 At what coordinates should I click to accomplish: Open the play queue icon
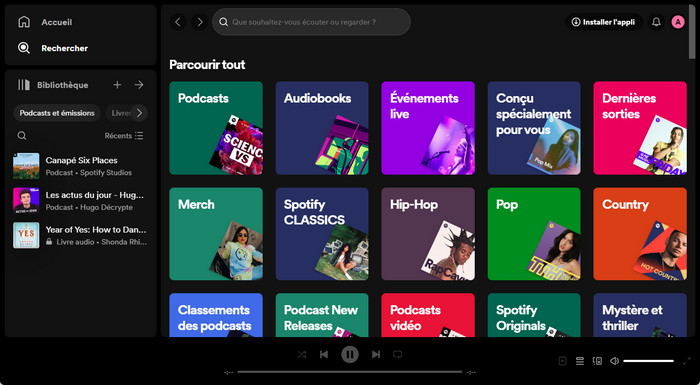pyautogui.click(x=580, y=361)
